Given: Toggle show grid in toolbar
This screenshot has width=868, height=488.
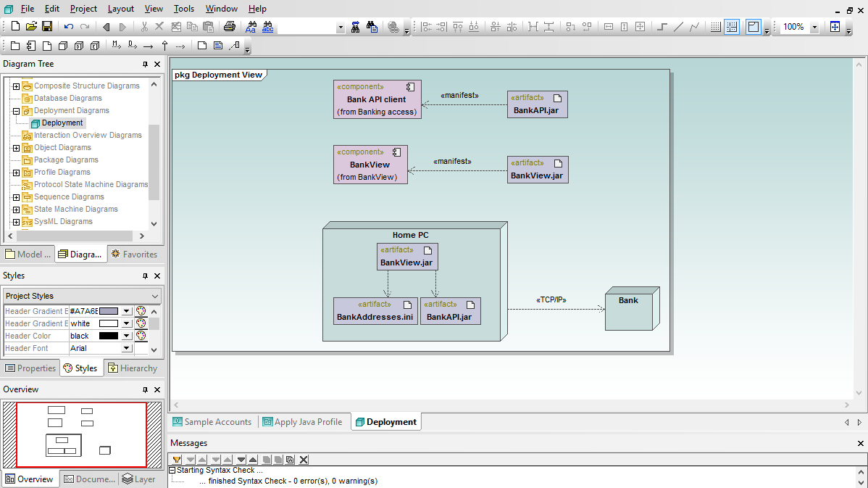Looking at the screenshot, I should click(x=716, y=27).
